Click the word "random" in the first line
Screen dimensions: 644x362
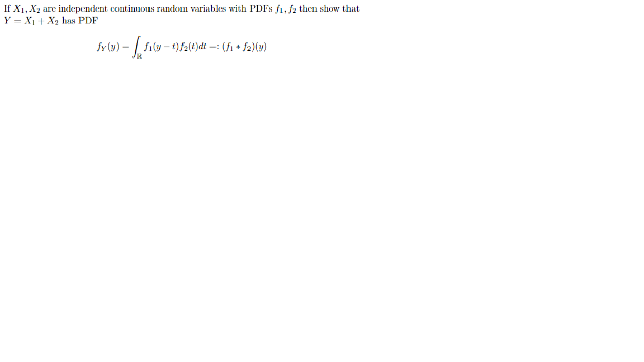tap(172, 8)
